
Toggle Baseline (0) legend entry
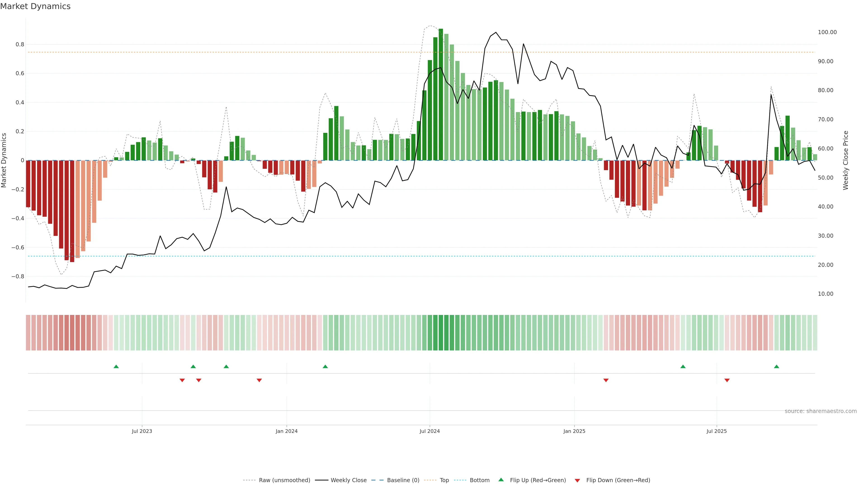403,480
